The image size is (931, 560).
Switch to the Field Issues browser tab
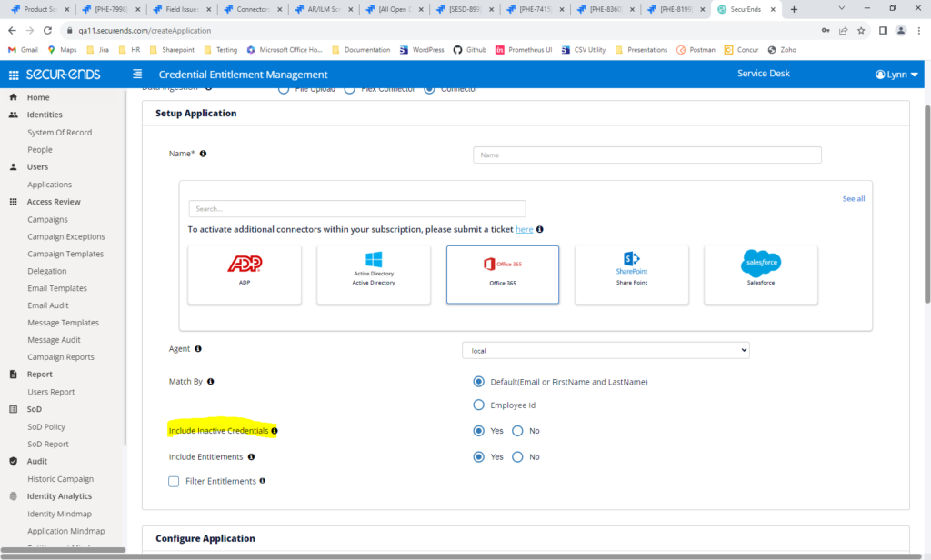pos(181,9)
